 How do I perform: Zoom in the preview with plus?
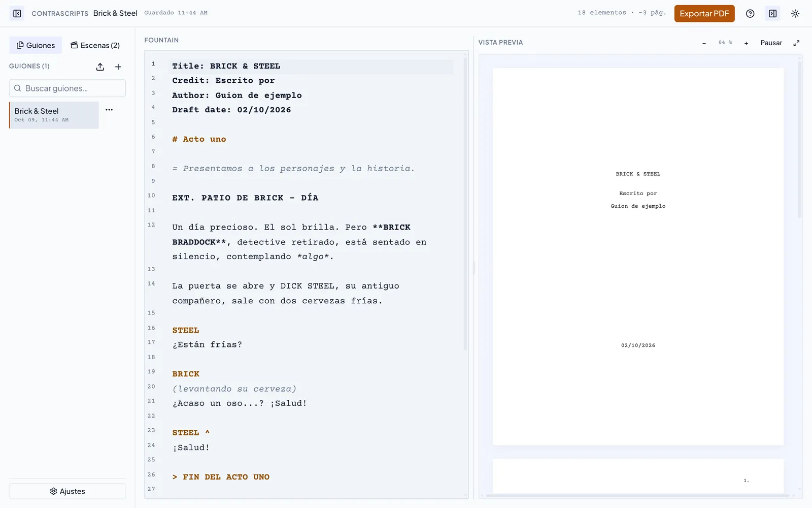[x=746, y=43]
